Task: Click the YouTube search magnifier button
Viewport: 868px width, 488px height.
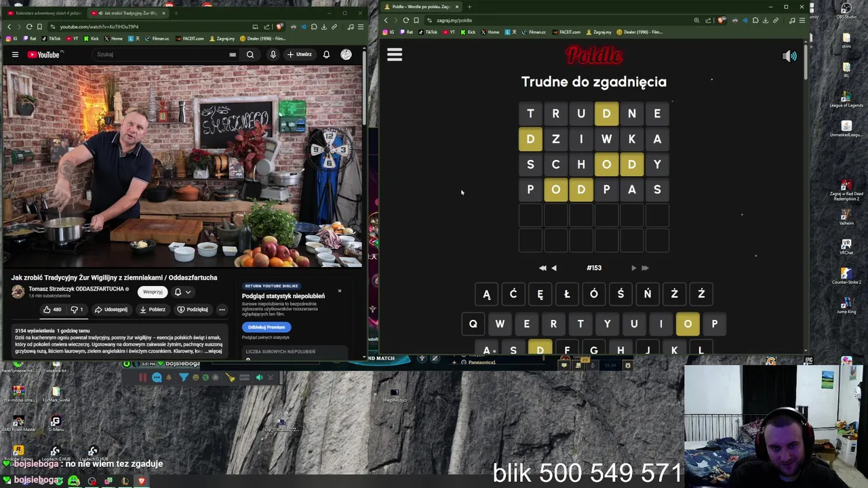Action: pos(250,55)
